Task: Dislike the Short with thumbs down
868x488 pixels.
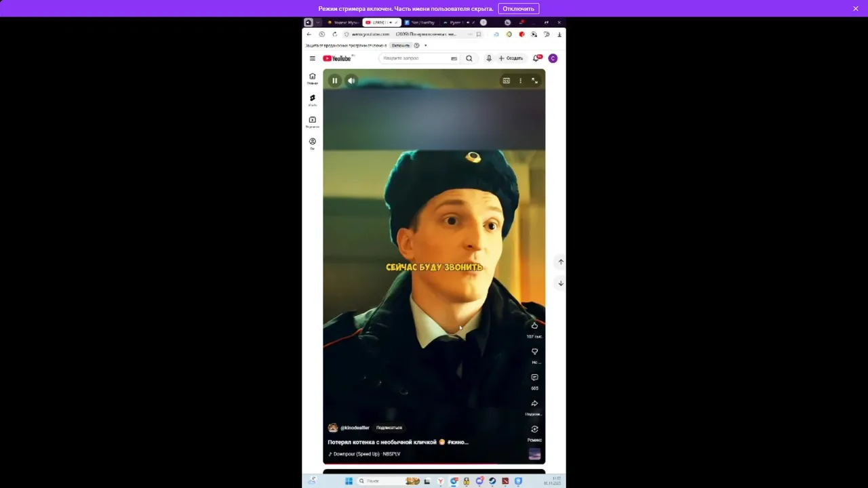Action: [x=534, y=352]
